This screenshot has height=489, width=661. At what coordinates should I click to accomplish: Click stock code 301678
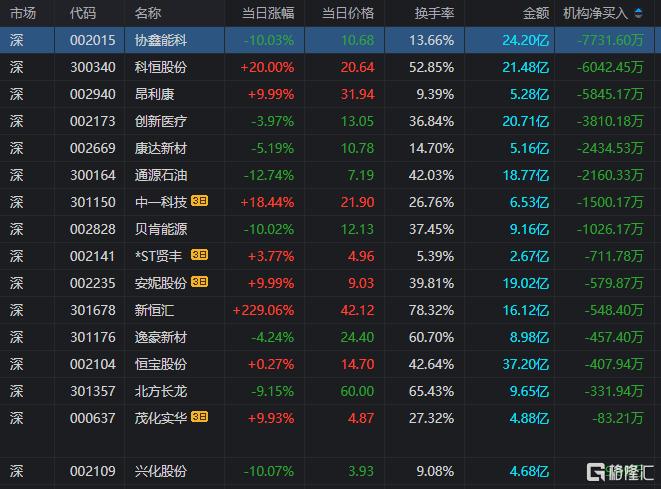(x=93, y=310)
